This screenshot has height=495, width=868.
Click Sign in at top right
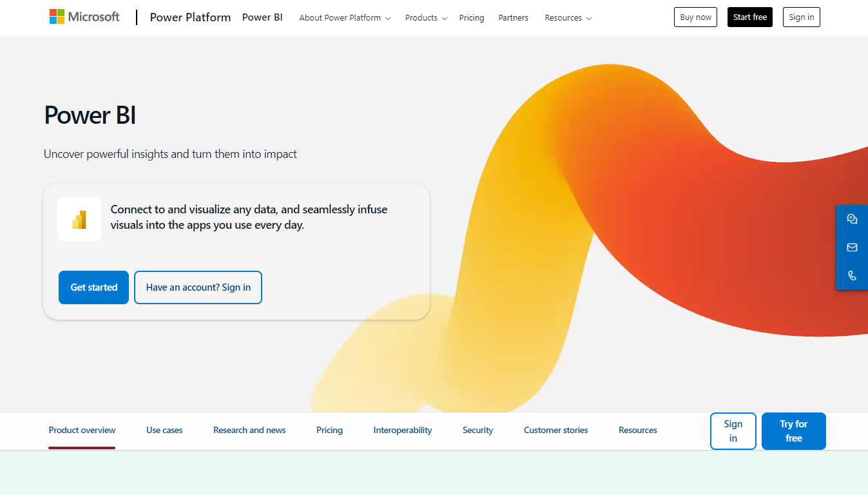tap(802, 17)
